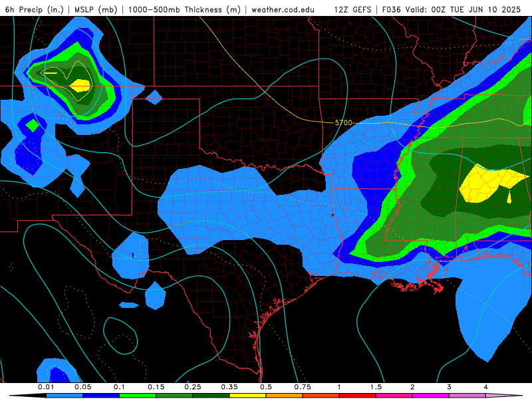Click the dark blue 0.05 legend swatch
Screen dimensions: 532x399
coord(101,396)
